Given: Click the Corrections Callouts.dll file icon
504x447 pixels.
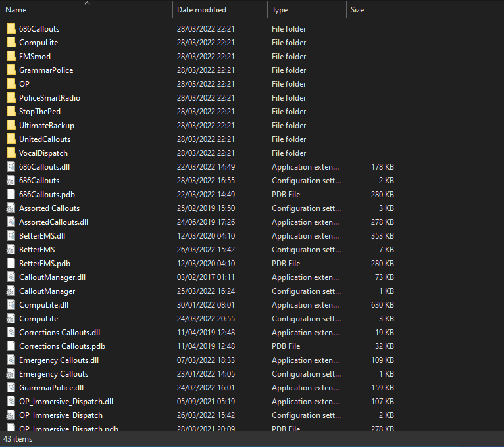Looking at the screenshot, I should pos(11,333).
